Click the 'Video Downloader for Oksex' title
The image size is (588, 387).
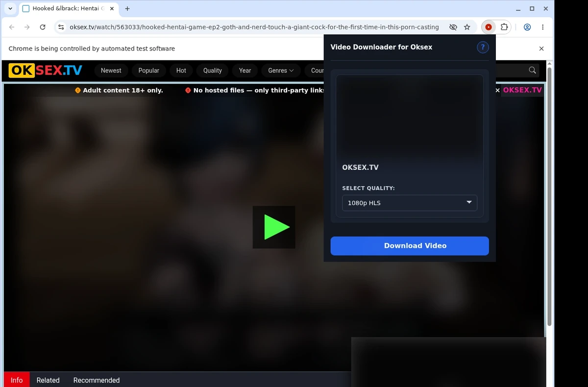(381, 47)
